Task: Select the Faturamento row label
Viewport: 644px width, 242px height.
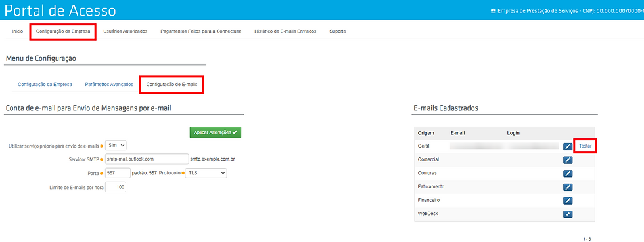Action: (x=431, y=187)
